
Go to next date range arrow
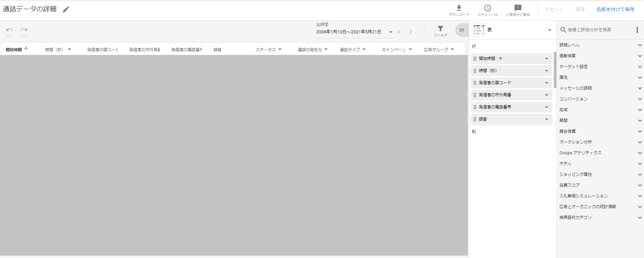(411, 32)
